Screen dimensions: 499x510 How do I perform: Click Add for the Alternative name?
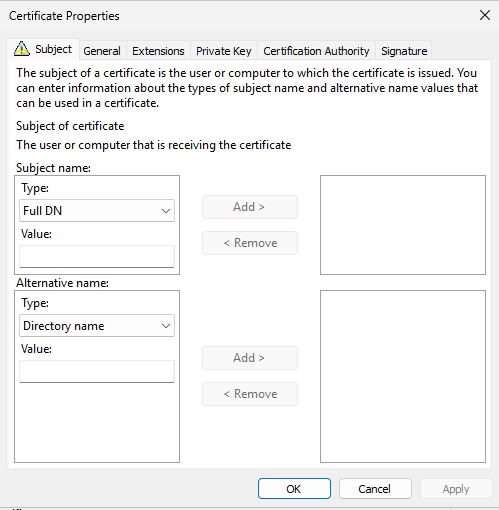tap(250, 358)
